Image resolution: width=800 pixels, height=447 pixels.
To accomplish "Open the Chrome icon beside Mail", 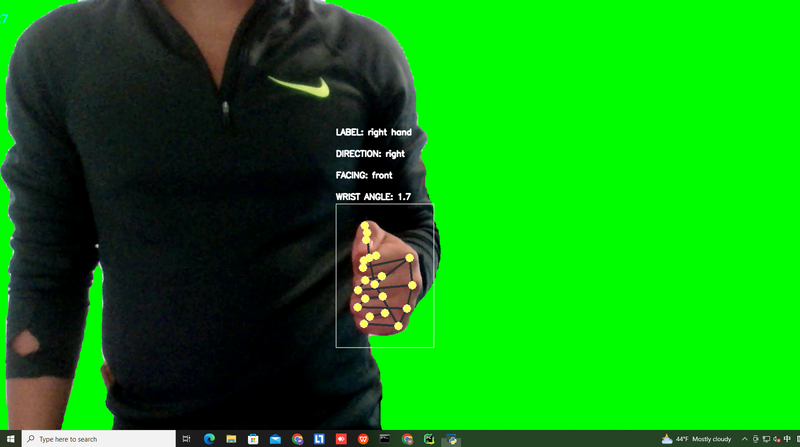I will (297, 439).
